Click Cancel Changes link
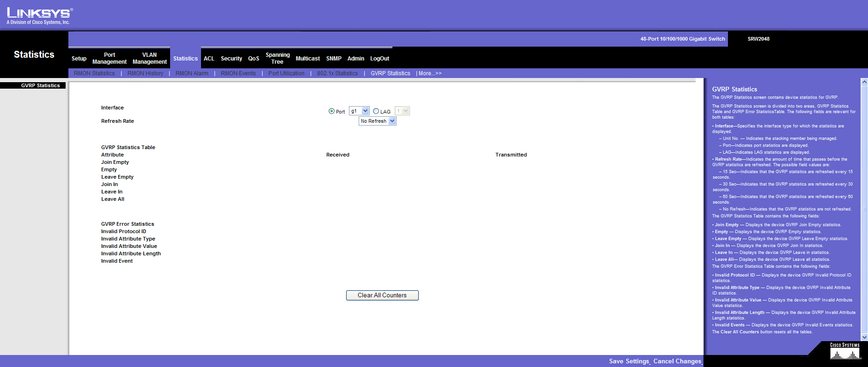868x367 pixels. click(x=677, y=361)
